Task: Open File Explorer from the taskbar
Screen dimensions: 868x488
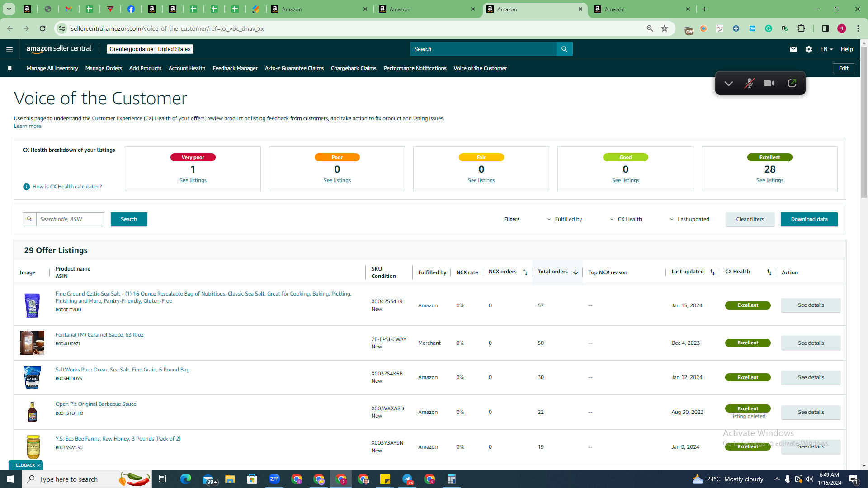Action: 230,479
